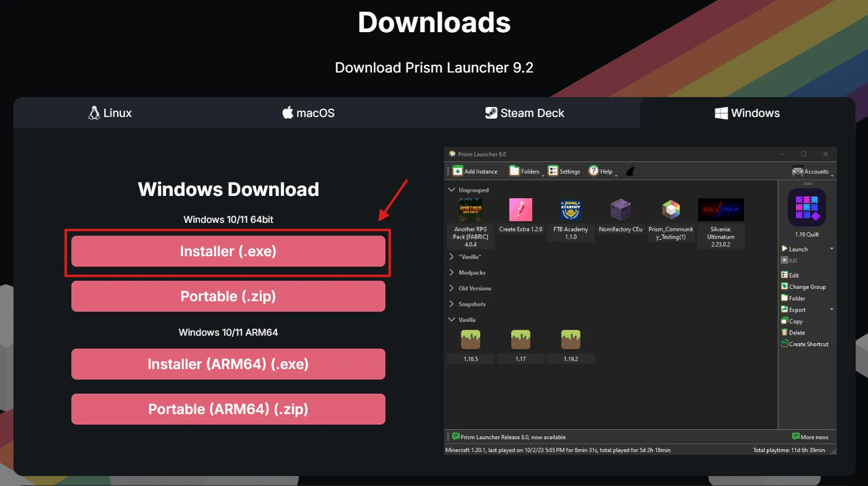The height and width of the screenshot is (486, 868).
Task: Download Installer (ARM64) (.exe)
Action: 228,364
